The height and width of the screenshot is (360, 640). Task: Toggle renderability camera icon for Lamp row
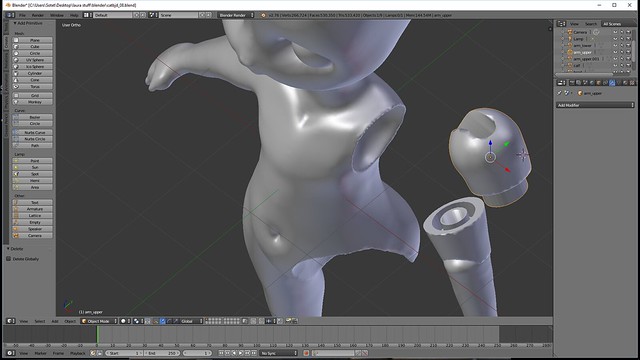coord(628,39)
